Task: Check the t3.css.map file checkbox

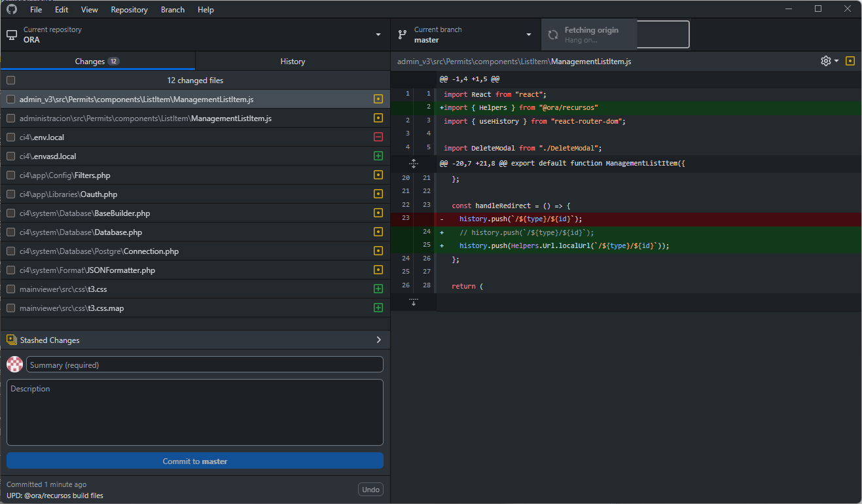Action: click(x=10, y=308)
